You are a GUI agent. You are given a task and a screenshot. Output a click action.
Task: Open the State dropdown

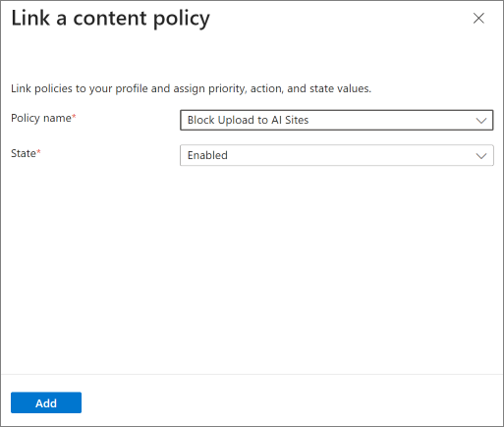click(x=337, y=155)
